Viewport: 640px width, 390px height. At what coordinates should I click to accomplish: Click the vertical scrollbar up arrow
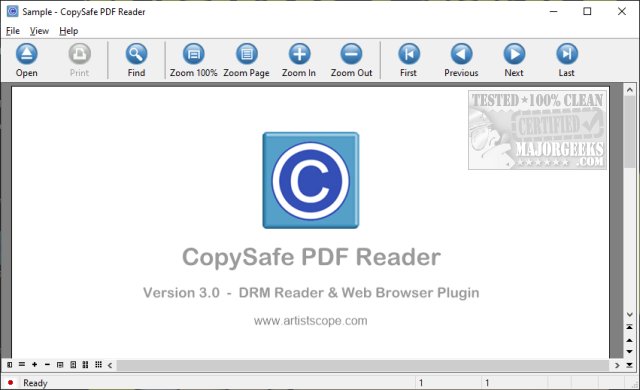pos(629,89)
